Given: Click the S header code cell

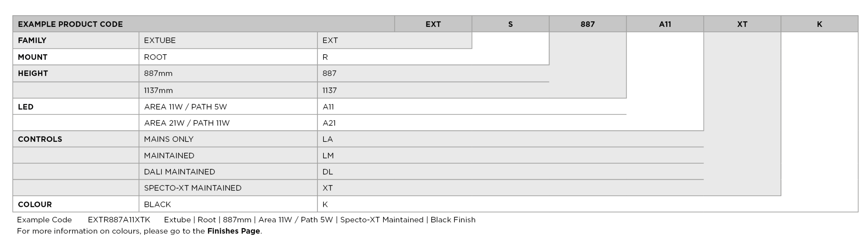Looking at the screenshot, I should pyautogui.click(x=510, y=24).
